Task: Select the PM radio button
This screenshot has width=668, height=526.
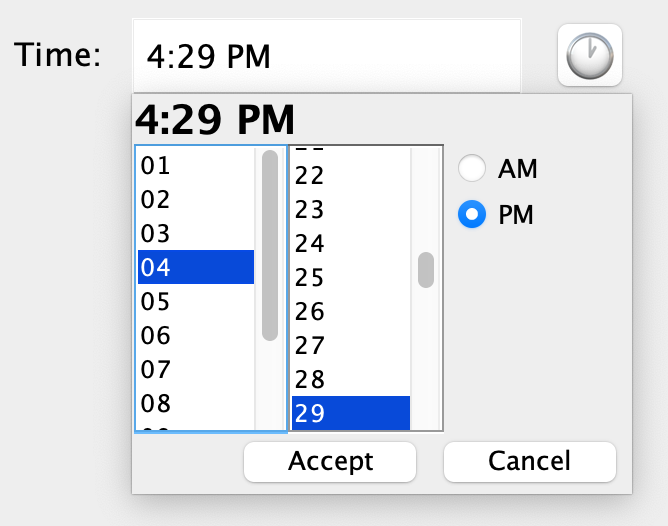Action: (472, 214)
